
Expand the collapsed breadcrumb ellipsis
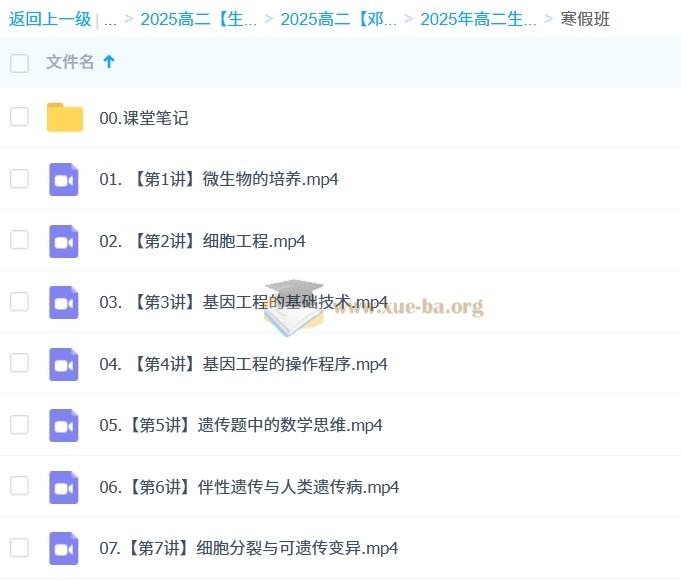[x=110, y=19]
